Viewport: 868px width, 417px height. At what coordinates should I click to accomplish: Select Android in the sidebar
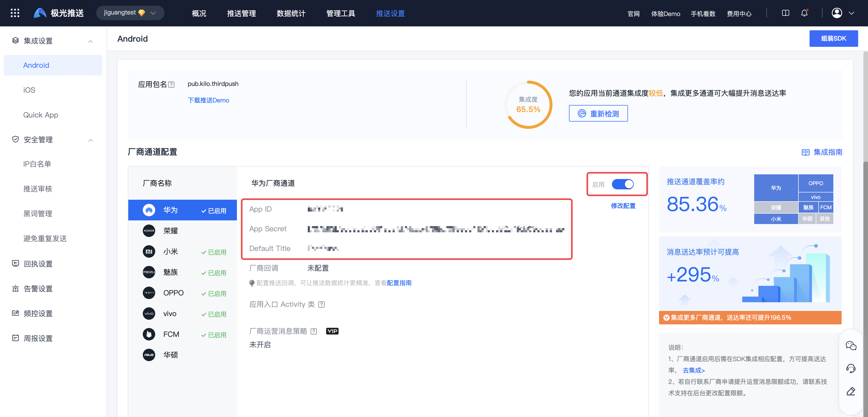pos(53,65)
